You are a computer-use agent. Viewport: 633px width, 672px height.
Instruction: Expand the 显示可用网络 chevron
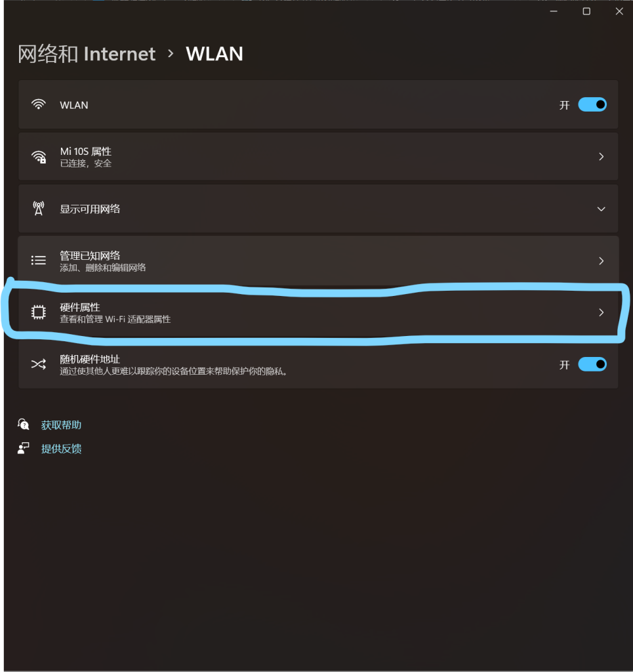click(602, 209)
